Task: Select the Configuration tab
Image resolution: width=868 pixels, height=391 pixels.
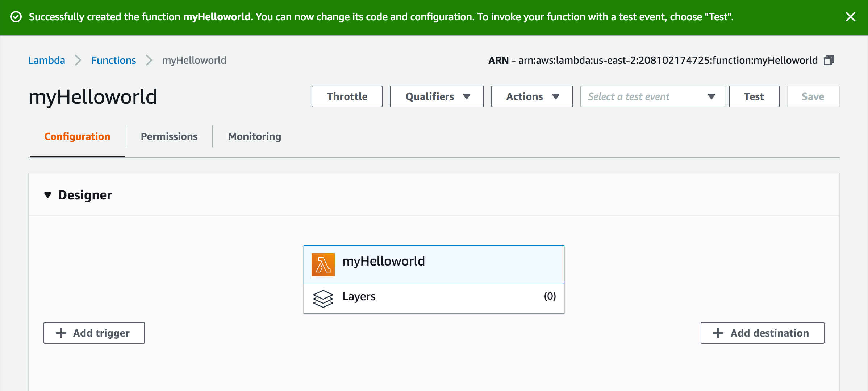Action: [x=77, y=136]
